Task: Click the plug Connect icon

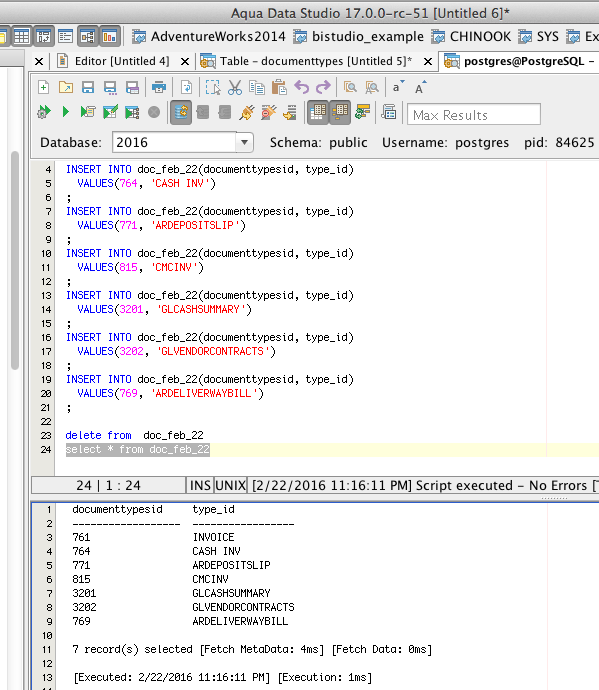Action: (247, 113)
